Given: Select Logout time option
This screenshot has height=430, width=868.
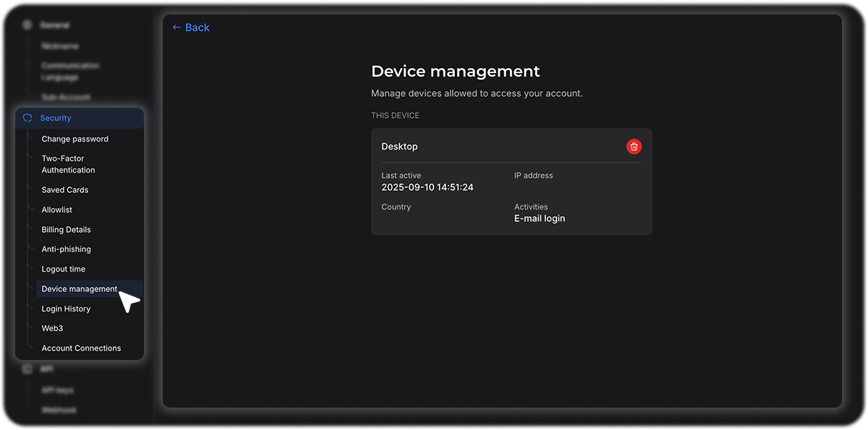Looking at the screenshot, I should coord(64,269).
